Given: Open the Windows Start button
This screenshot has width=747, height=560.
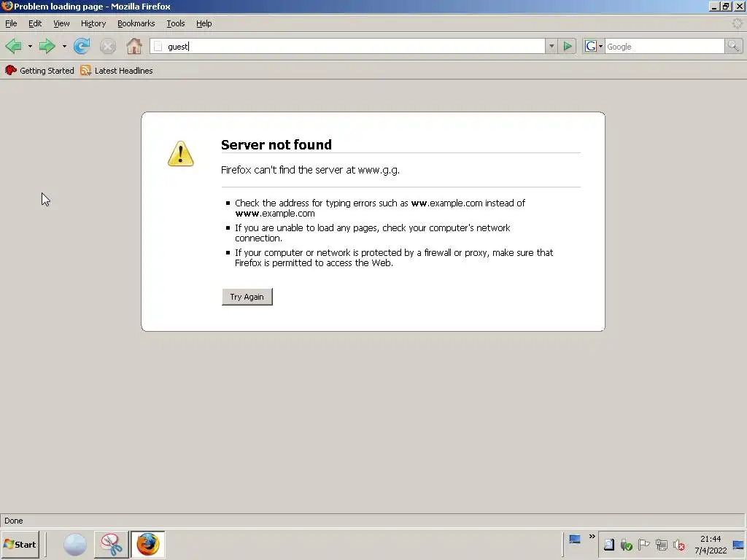Looking at the screenshot, I should 20,544.
